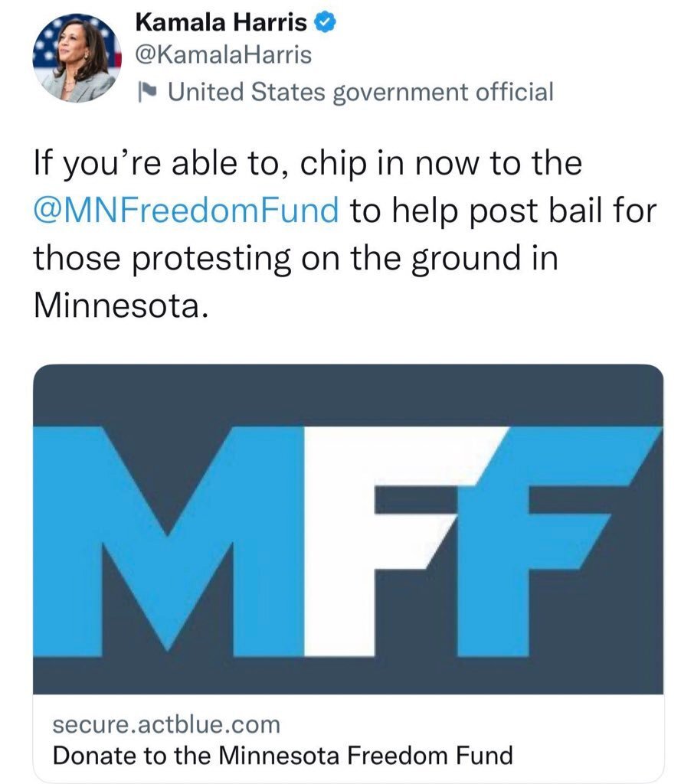Click the blue M in the MFF logo
The height and width of the screenshot is (784, 694).
pos(169,536)
